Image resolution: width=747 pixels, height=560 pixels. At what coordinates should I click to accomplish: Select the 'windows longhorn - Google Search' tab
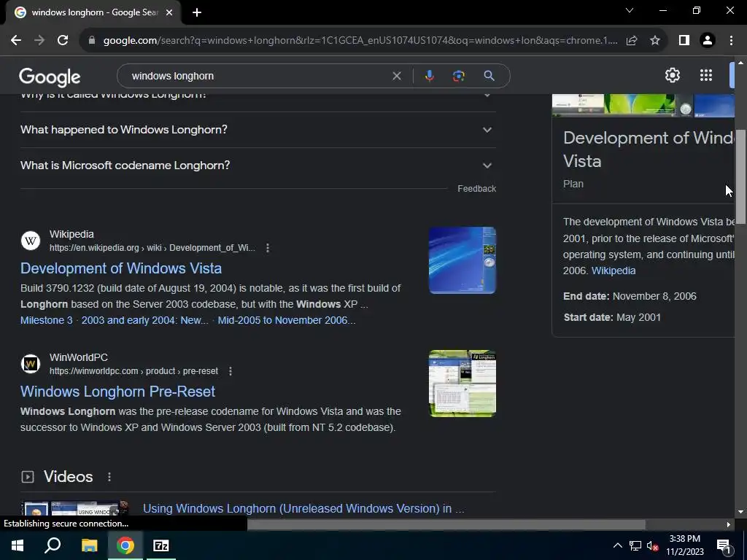pos(93,13)
